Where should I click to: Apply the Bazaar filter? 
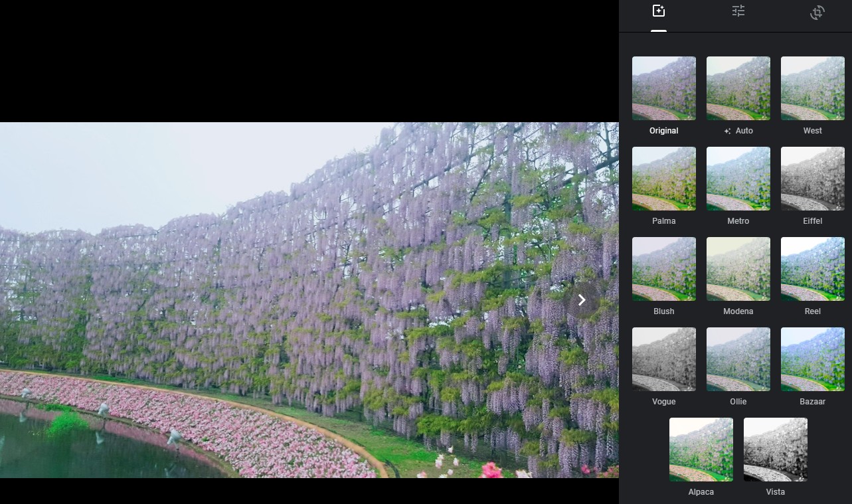pyautogui.click(x=812, y=359)
